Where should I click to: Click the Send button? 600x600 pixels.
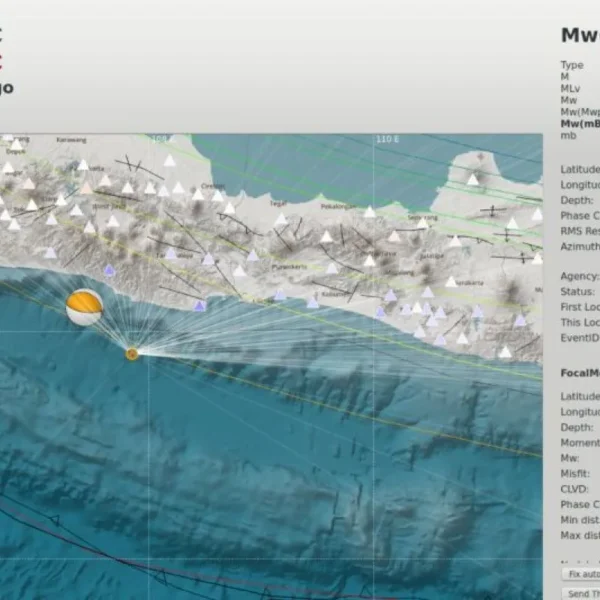pos(581,593)
